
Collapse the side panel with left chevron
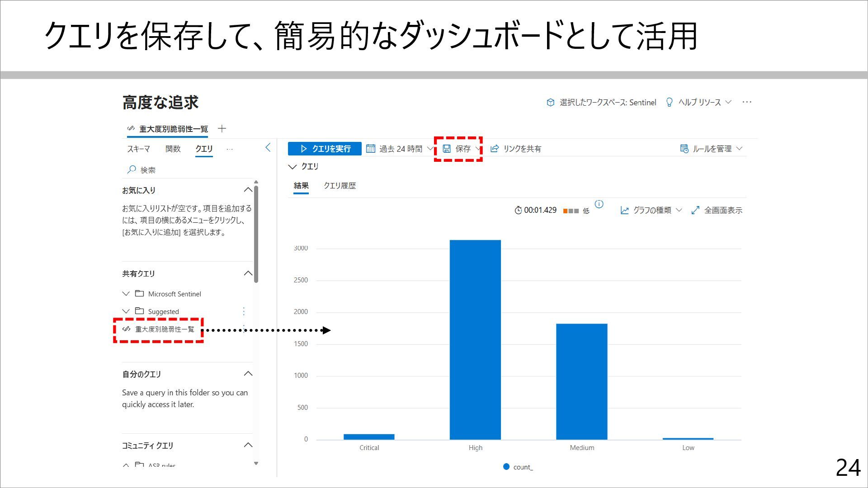tap(268, 148)
